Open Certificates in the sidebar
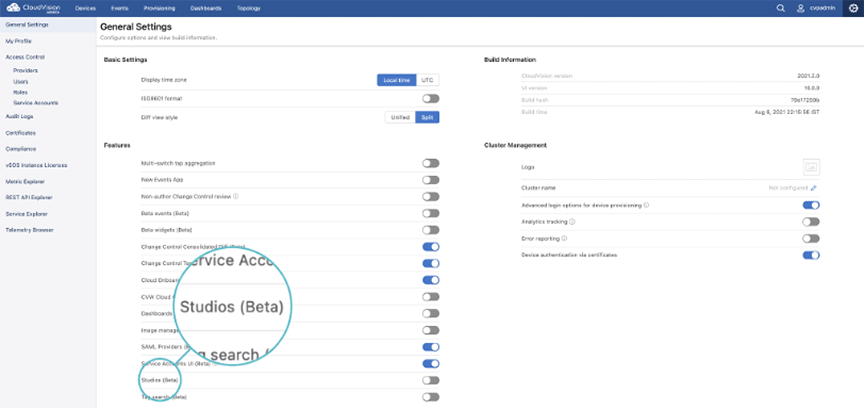The width and height of the screenshot is (864, 409). click(20, 133)
